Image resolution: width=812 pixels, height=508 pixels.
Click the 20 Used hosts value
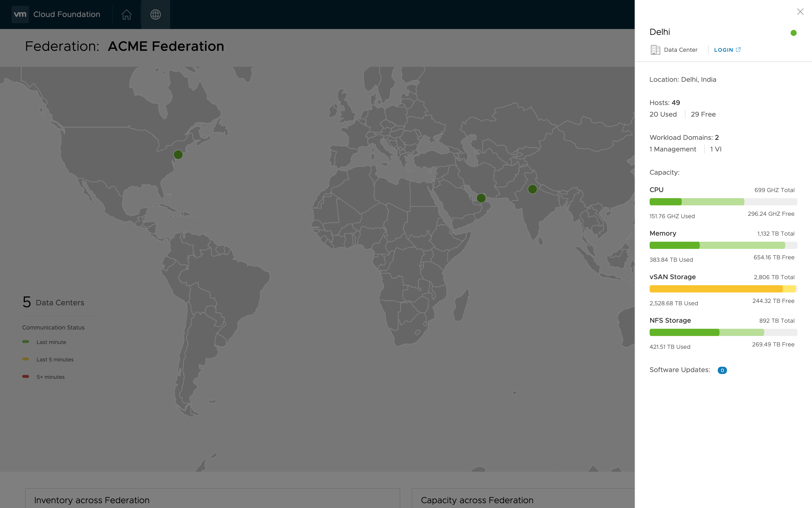tap(663, 114)
